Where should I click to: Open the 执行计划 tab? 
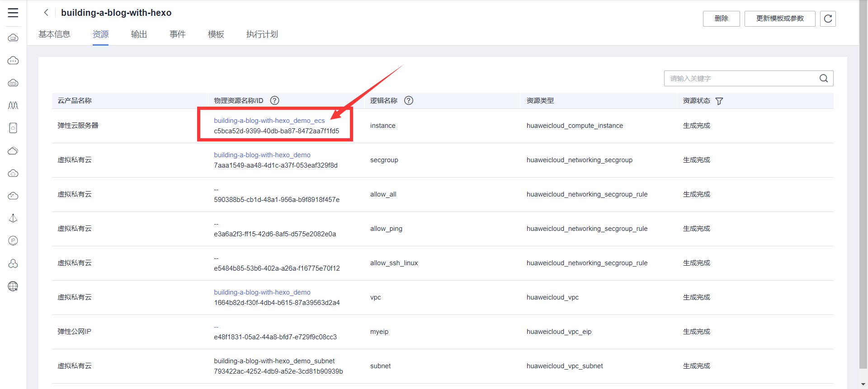coord(262,34)
